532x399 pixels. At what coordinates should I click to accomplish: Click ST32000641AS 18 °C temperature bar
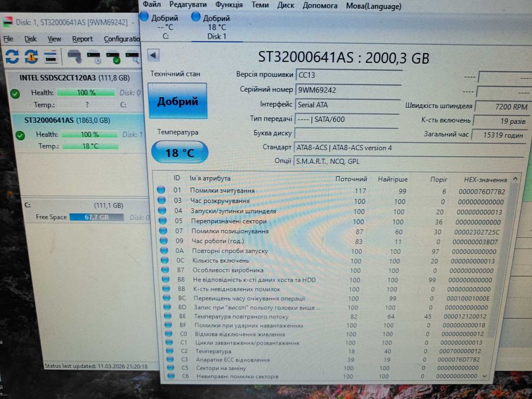[x=90, y=146]
